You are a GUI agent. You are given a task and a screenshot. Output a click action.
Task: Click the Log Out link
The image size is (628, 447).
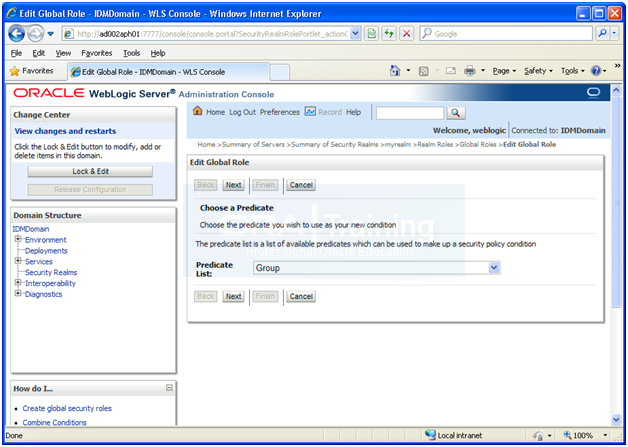[242, 112]
